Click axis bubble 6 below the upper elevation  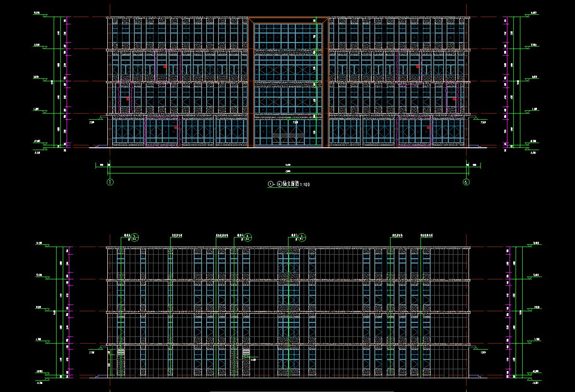coord(466,182)
